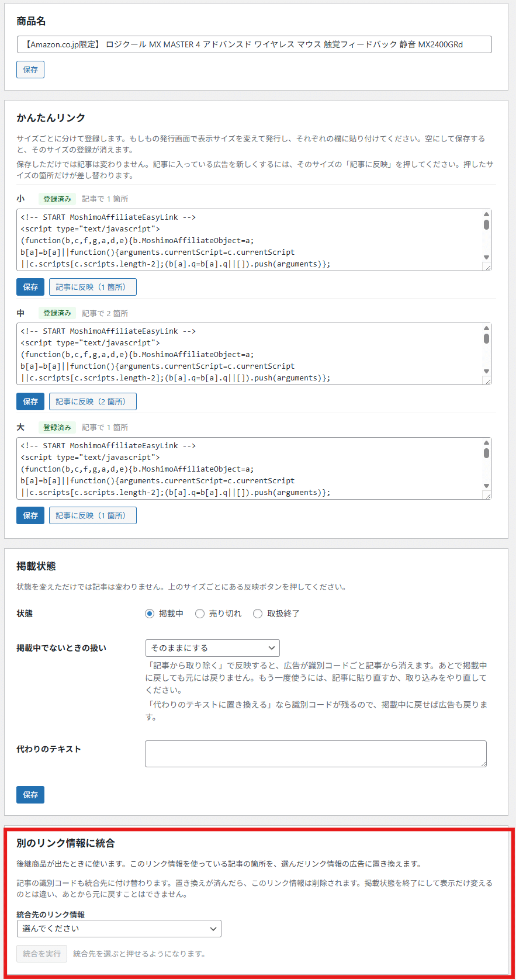Open the 統合先のリンク情報 dropdown
Screen dimensions: 516x980
click(119, 929)
